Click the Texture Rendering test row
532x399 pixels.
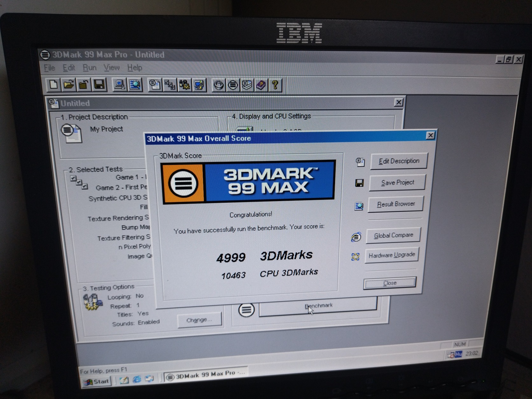tap(118, 218)
